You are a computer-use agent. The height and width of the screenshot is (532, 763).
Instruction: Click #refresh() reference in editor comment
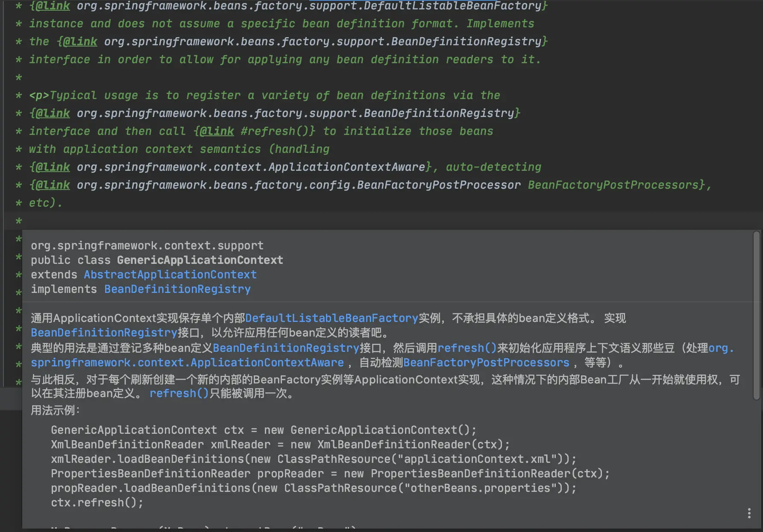275,131
